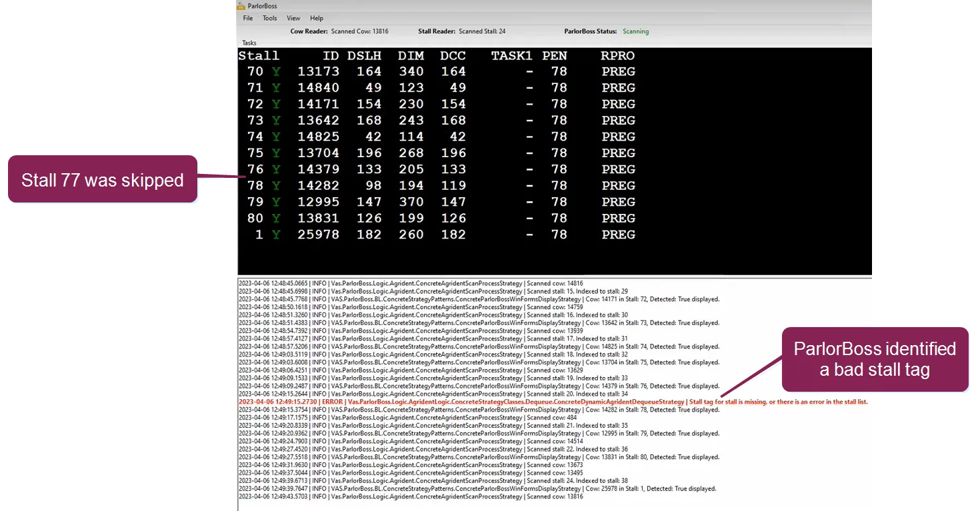Select cow ID 12995 in the table
This screenshot has width=980, height=511.
pyautogui.click(x=318, y=202)
